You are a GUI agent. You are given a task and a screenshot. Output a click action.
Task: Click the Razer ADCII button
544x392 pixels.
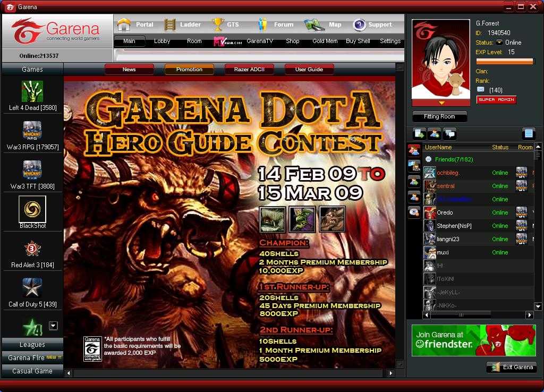pyautogui.click(x=249, y=70)
